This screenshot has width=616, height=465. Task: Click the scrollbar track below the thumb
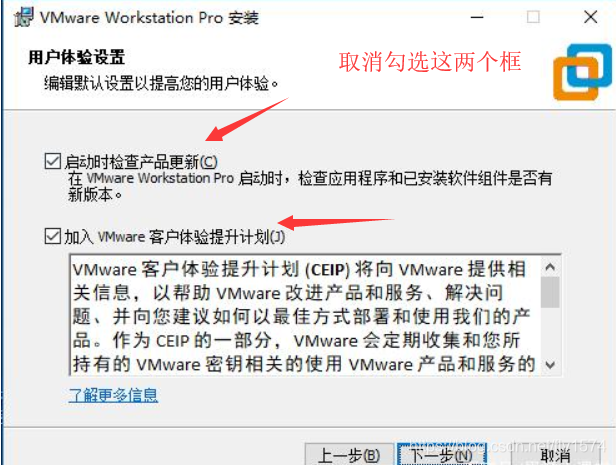[x=550, y=332]
